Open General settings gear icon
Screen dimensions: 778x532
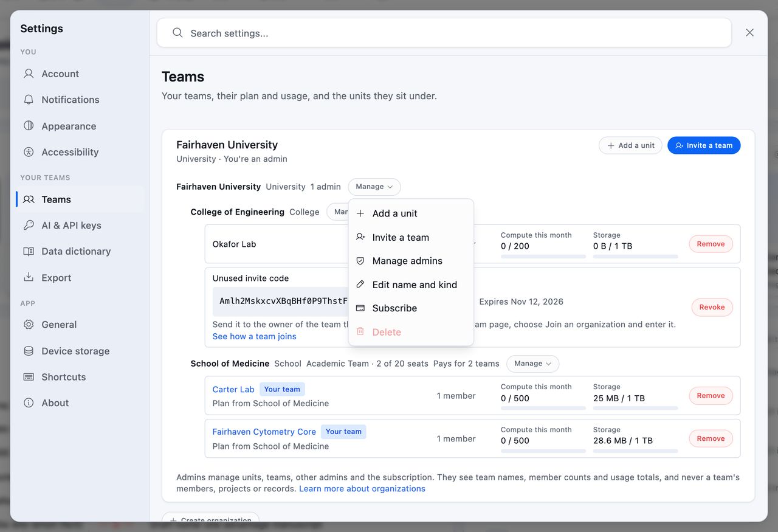29,324
